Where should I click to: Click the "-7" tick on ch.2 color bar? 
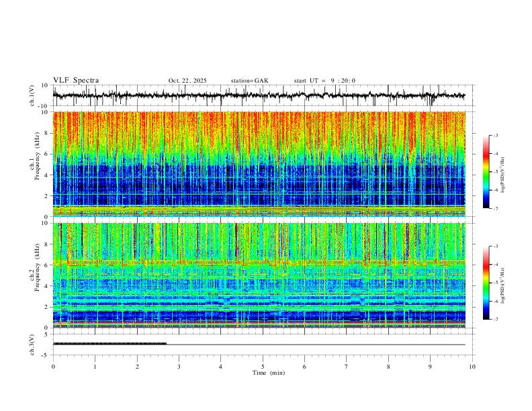(x=495, y=320)
